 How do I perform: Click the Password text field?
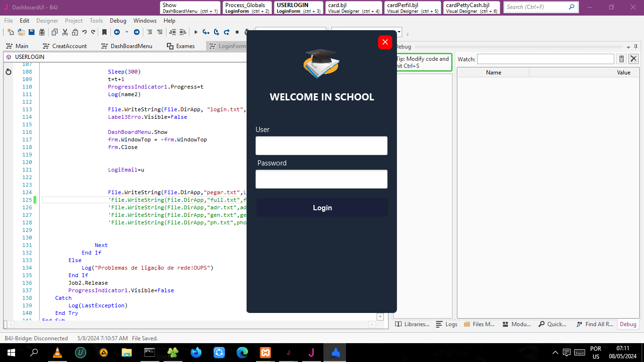322,179
